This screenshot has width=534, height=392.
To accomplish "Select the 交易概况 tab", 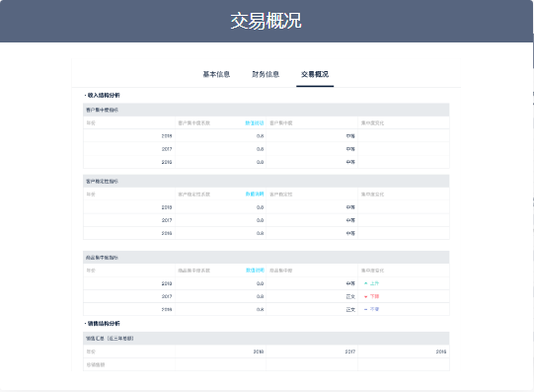I will coord(315,74).
